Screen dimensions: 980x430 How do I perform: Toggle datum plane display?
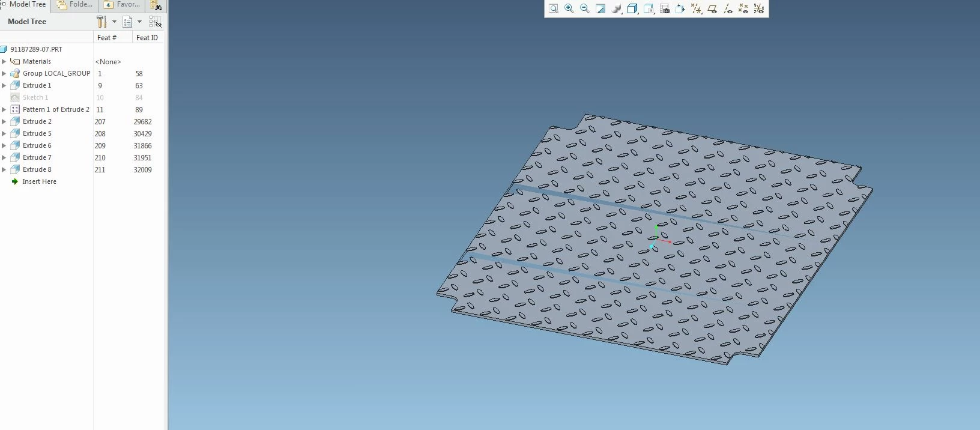point(712,8)
